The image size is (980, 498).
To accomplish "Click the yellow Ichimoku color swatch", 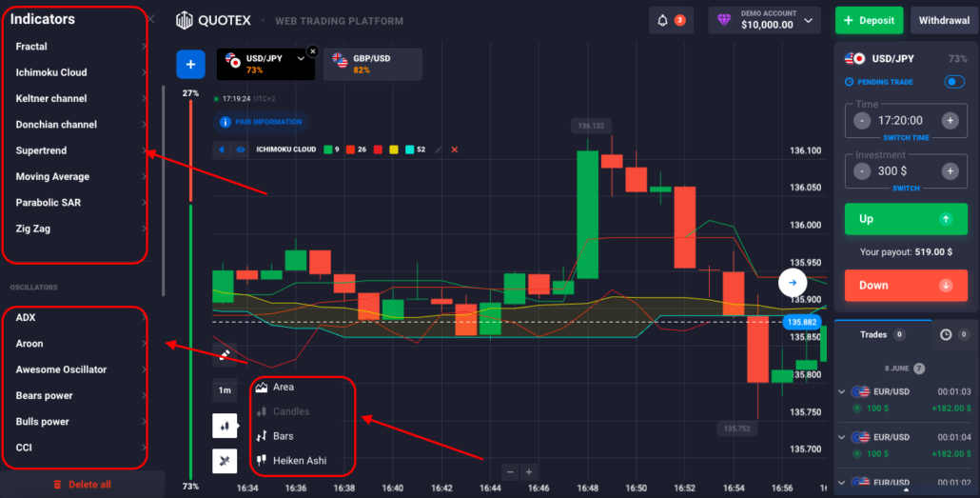I will (394, 149).
